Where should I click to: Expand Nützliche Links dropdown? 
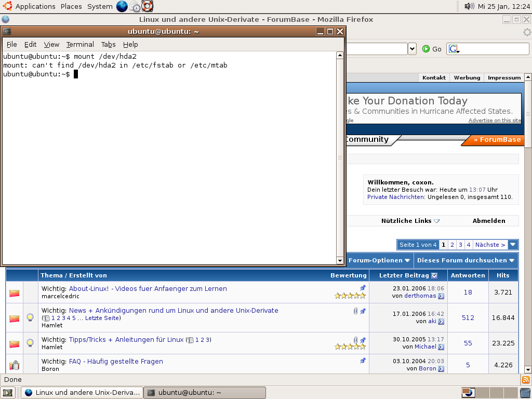point(410,221)
